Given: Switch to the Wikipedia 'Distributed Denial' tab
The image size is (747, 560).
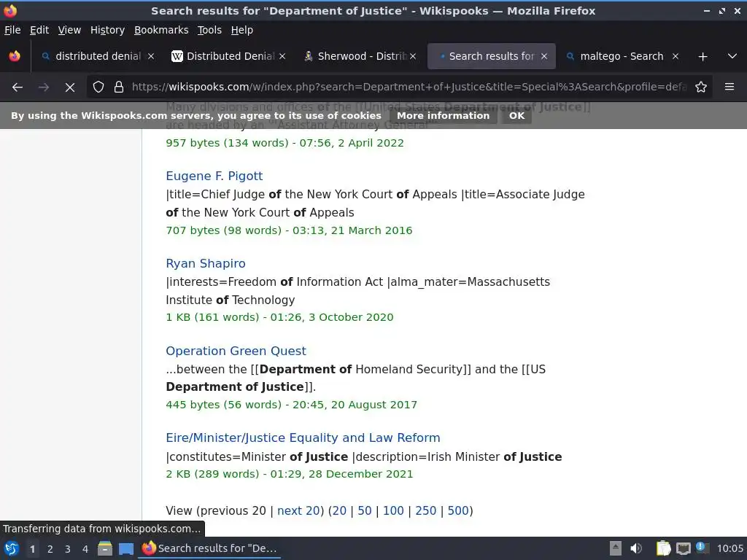Looking at the screenshot, I should click(x=230, y=56).
